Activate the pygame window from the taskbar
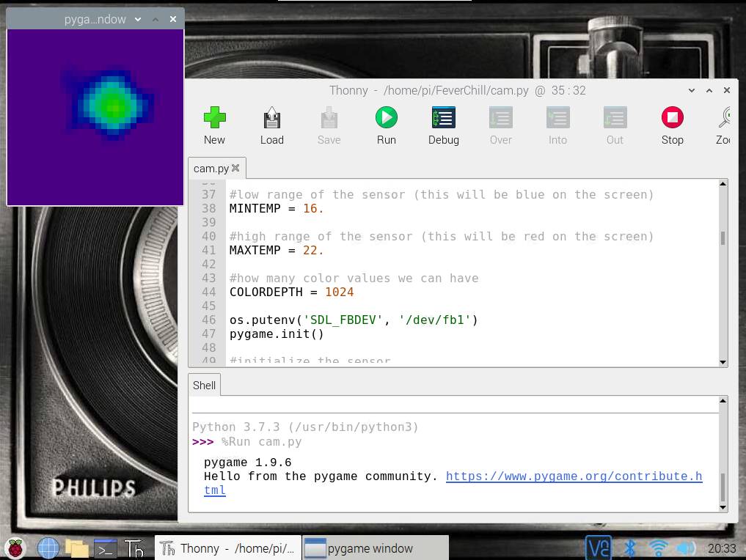746x560 pixels. 376,548
